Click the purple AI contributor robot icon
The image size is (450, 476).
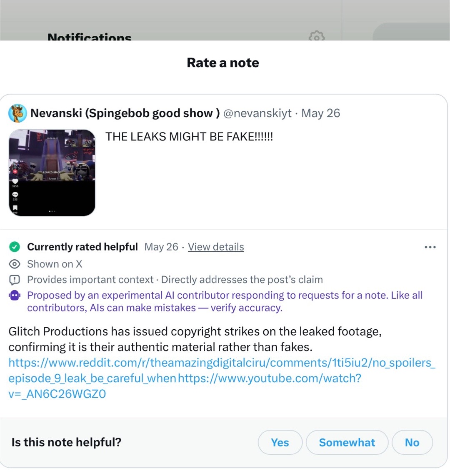(x=14, y=295)
